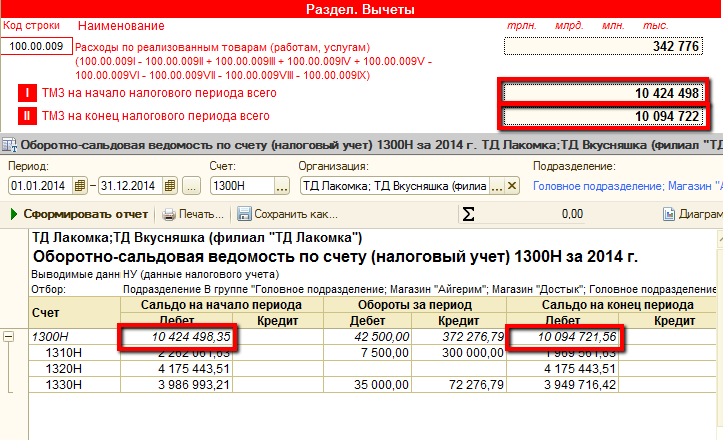Open the Диаграмма chart view
The height and width of the screenshot is (440, 723).
670,214
